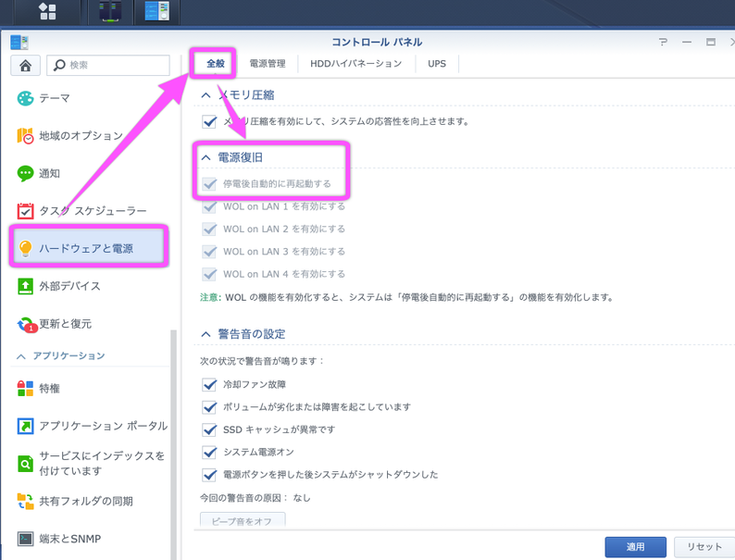735x560 pixels.
Task: Open the Main Menu grid icon
Action: click(x=47, y=12)
